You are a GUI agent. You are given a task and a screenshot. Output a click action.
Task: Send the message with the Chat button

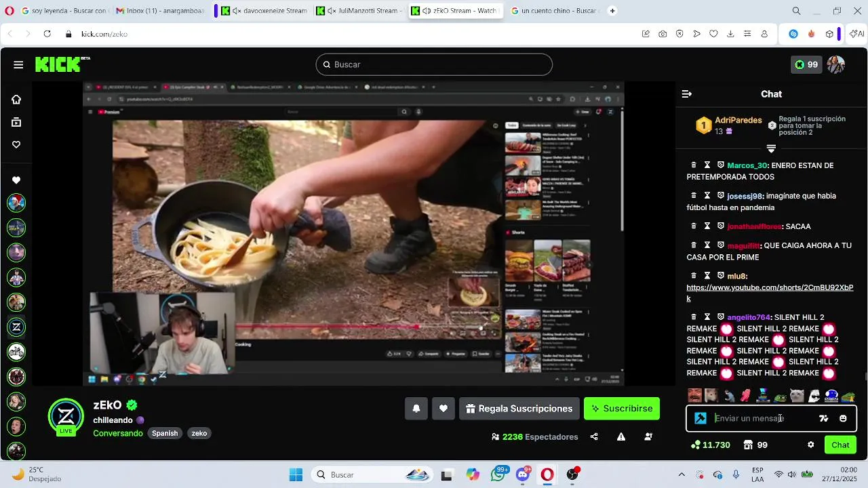(840, 445)
